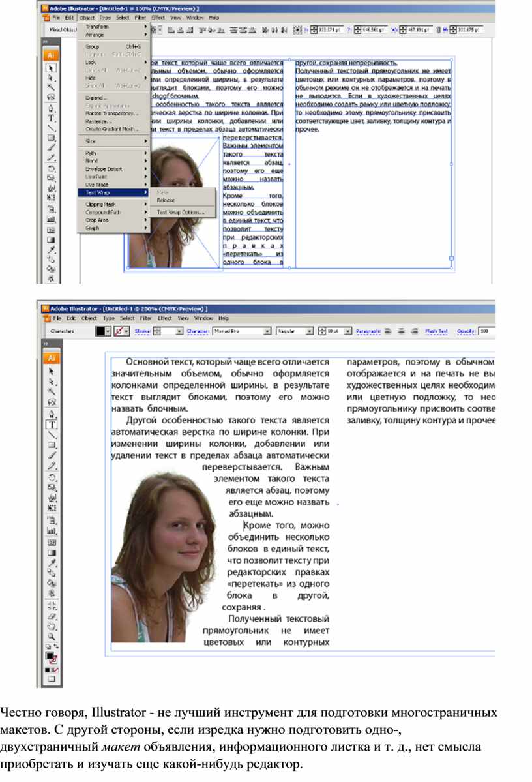Open the font size dropdown in the 200% window
The image size is (532, 782).
(348, 331)
